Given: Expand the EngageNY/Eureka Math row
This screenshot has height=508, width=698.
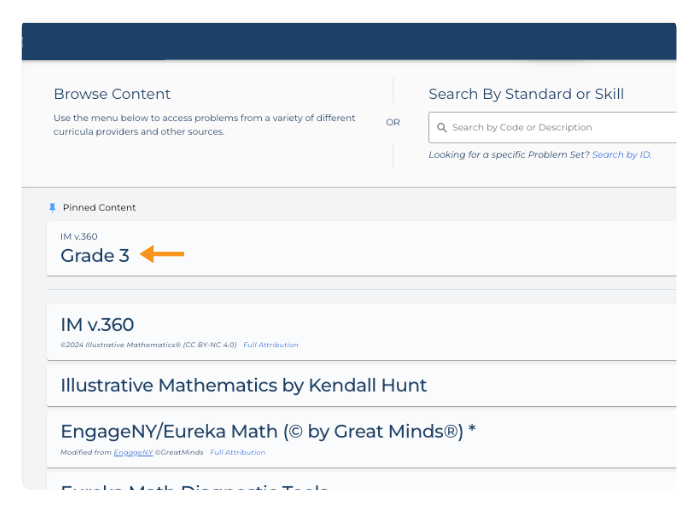Looking at the screenshot, I should tap(361, 439).
